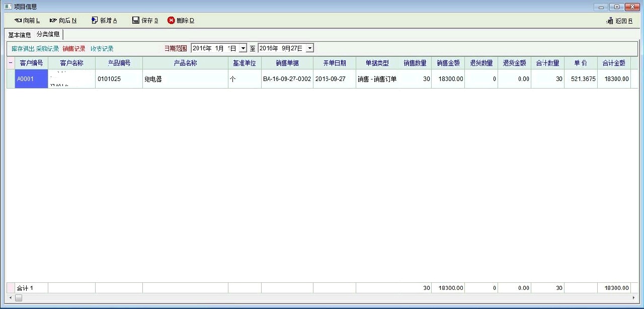Click the 保存 floppy disk icon
Screen dimensions: 644x309
136,21
